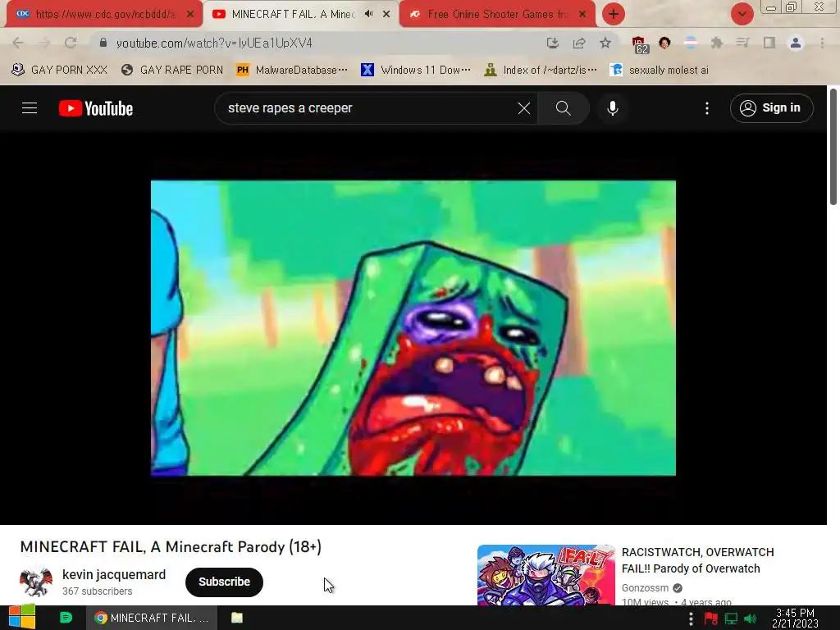Click the page vertical scrollbar thumb

click(833, 147)
